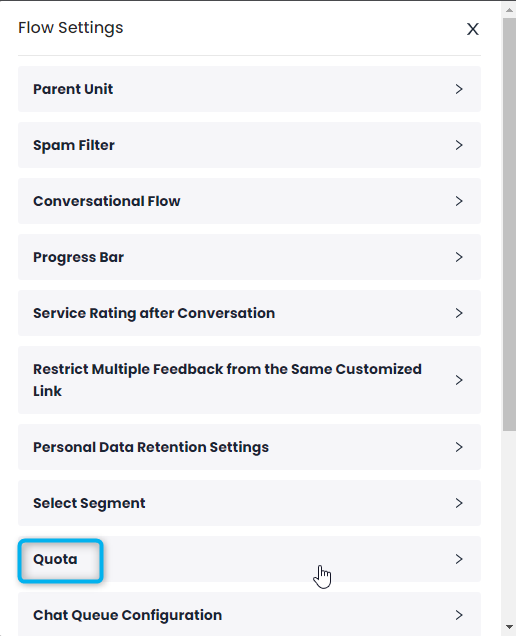This screenshot has width=516, height=636.
Task: Click the Select Segment chevron icon
Action: point(459,503)
